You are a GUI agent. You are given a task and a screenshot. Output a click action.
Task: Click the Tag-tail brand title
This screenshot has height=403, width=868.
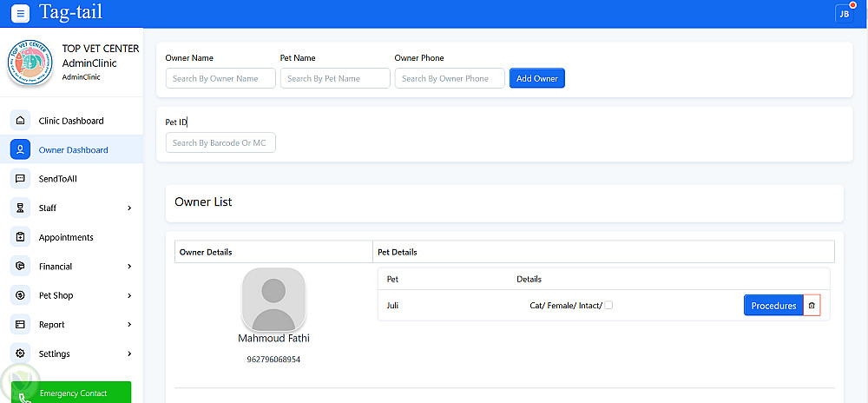point(70,12)
